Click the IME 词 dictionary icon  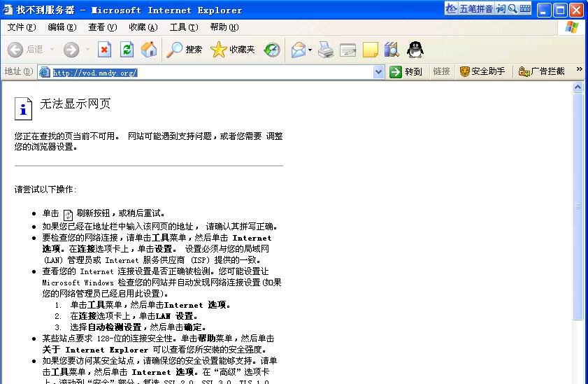click(501, 8)
